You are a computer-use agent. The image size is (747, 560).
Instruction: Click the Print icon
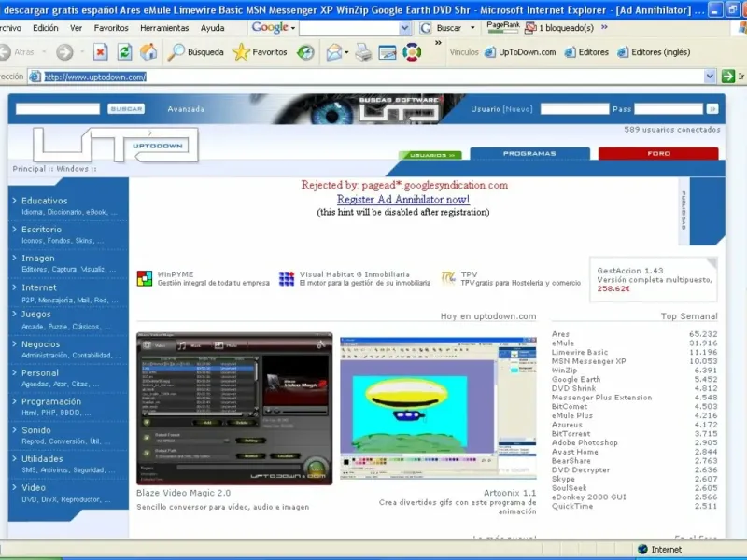[363, 52]
